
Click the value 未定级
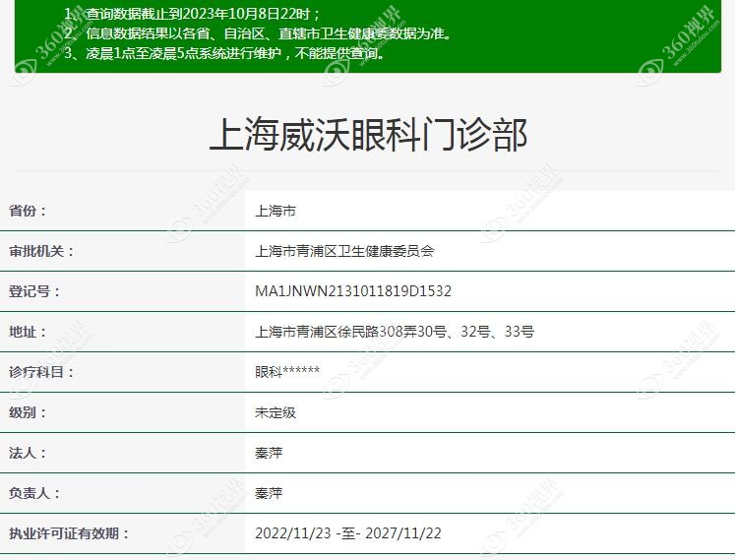[x=276, y=412]
